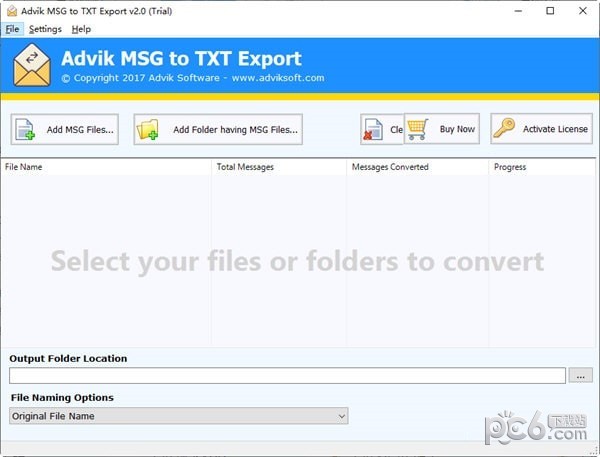Click the golden key icon
This screenshot has height=457, width=600.
pyautogui.click(x=504, y=128)
